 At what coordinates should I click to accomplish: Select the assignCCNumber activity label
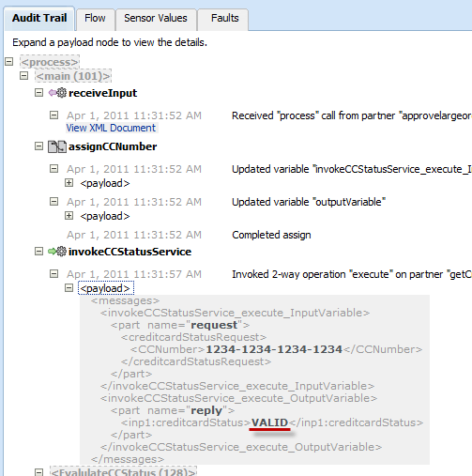tap(113, 146)
